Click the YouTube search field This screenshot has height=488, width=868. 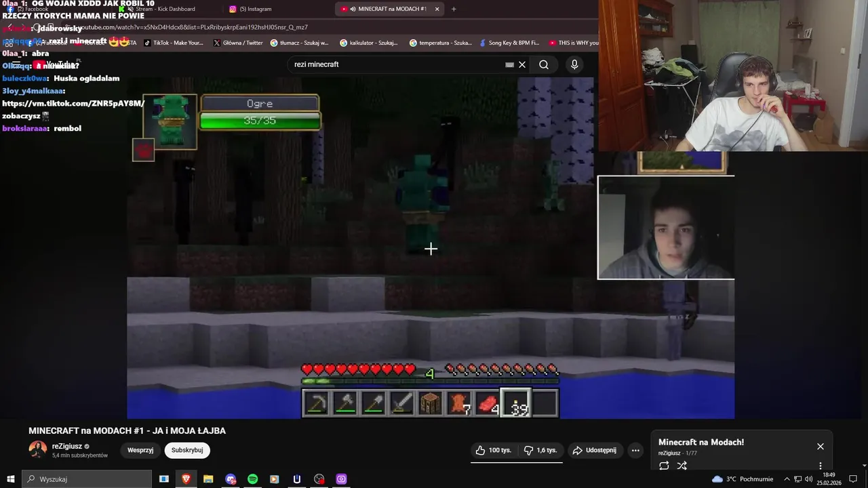pyautogui.click(x=397, y=64)
